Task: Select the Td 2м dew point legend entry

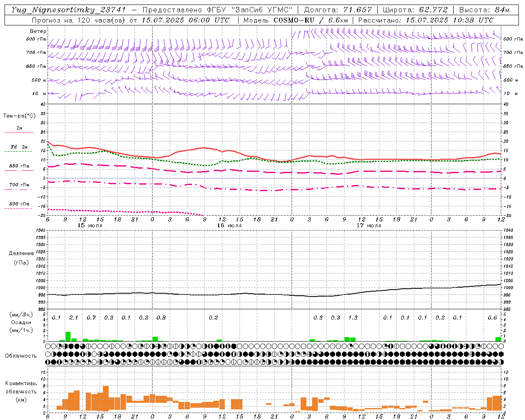Action: coord(19,147)
